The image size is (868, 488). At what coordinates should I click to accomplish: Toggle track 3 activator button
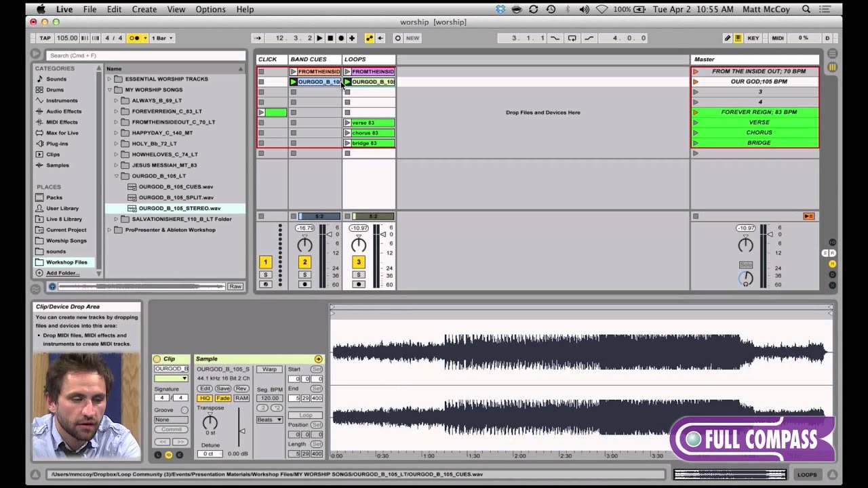pos(359,262)
